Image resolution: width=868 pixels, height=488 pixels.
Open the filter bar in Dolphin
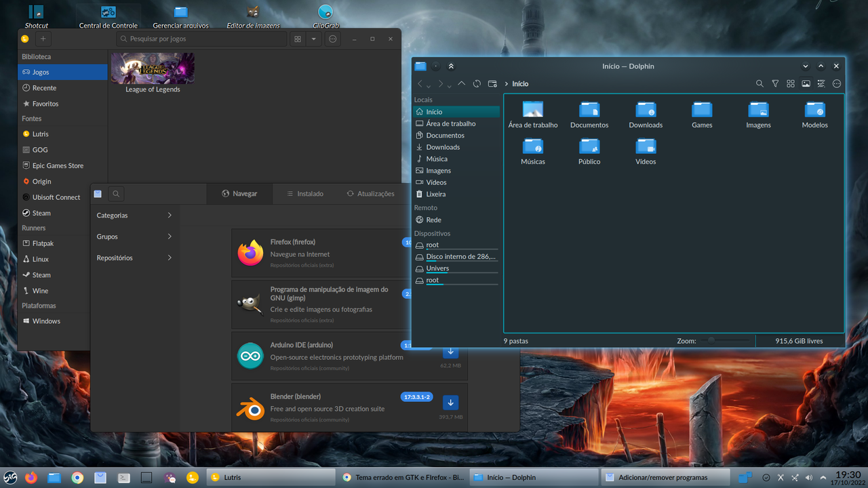[x=775, y=83]
